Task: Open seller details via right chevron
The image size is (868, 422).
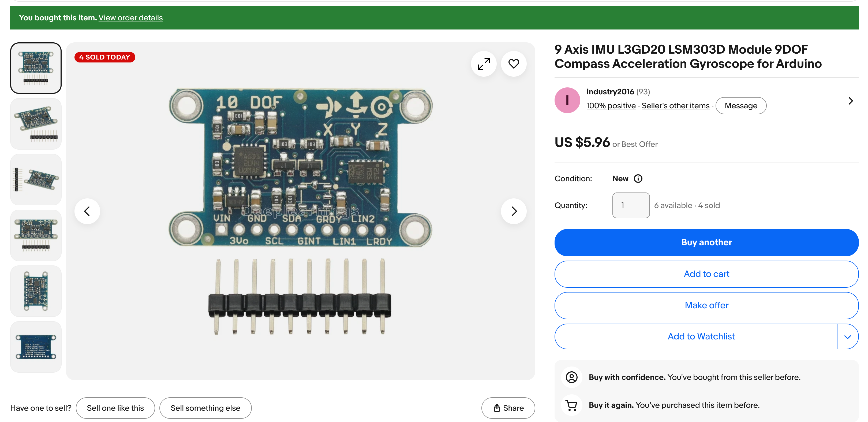Action: [x=851, y=101]
